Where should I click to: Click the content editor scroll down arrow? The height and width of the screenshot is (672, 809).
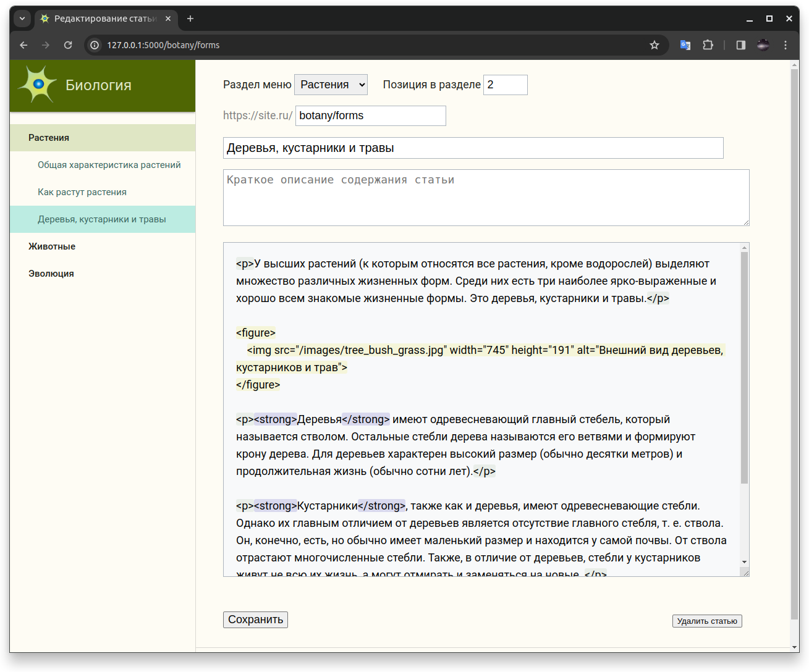tap(744, 562)
